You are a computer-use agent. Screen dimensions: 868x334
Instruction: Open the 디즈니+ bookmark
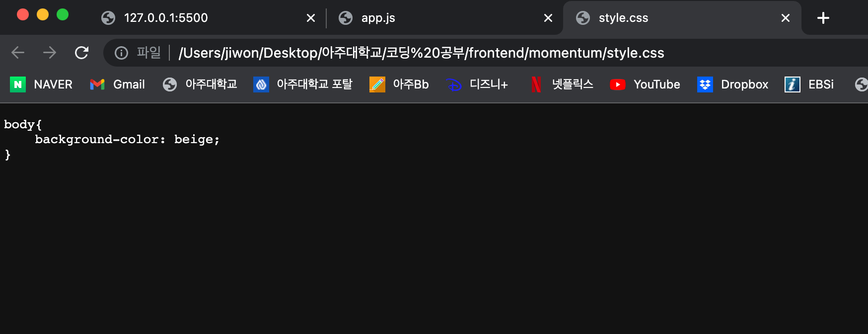[477, 84]
